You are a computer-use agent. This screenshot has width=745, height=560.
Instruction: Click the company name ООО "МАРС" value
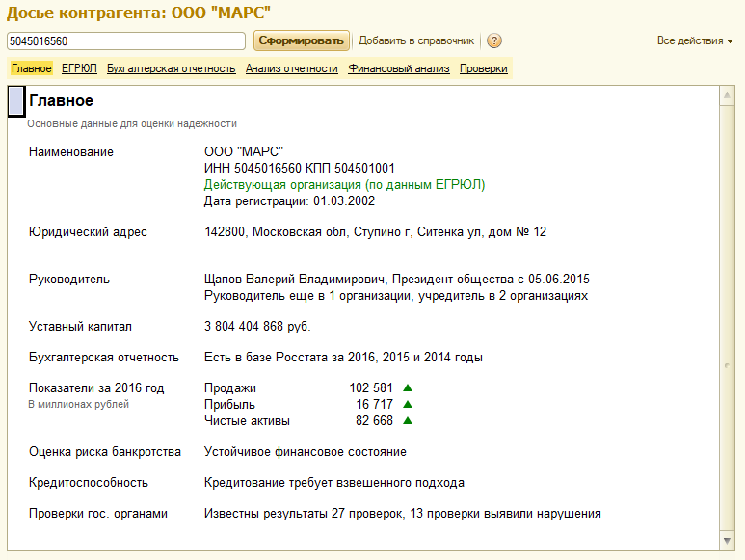244,151
